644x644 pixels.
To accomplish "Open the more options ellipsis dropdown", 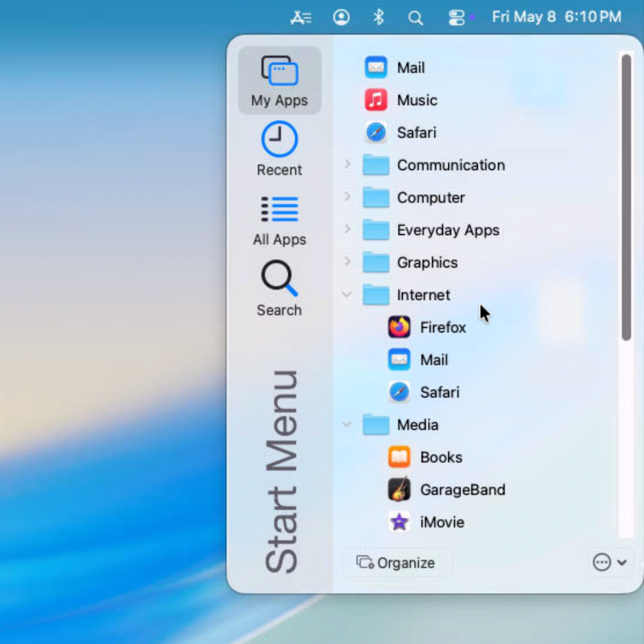I will point(609,562).
